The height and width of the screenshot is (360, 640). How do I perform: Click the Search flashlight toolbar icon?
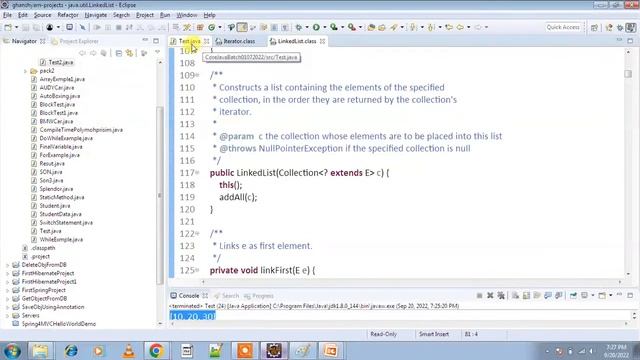[x=393, y=27]
